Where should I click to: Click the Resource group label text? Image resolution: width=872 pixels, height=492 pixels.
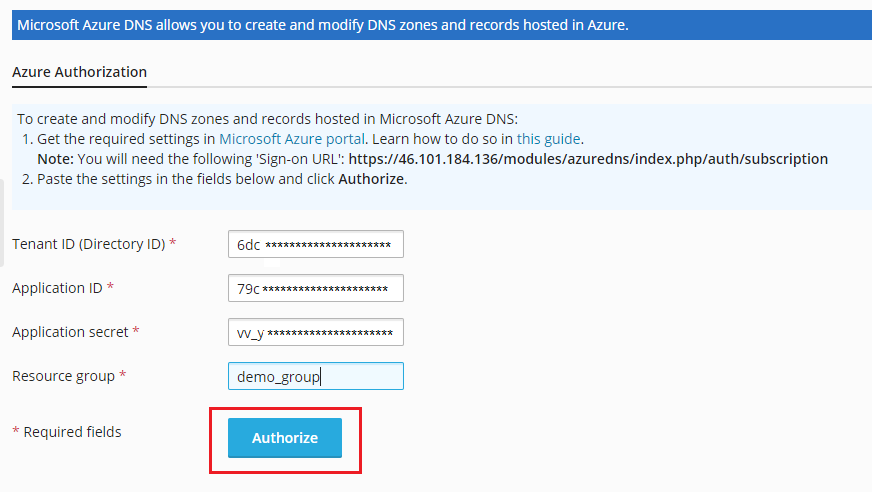click(64, 376)
